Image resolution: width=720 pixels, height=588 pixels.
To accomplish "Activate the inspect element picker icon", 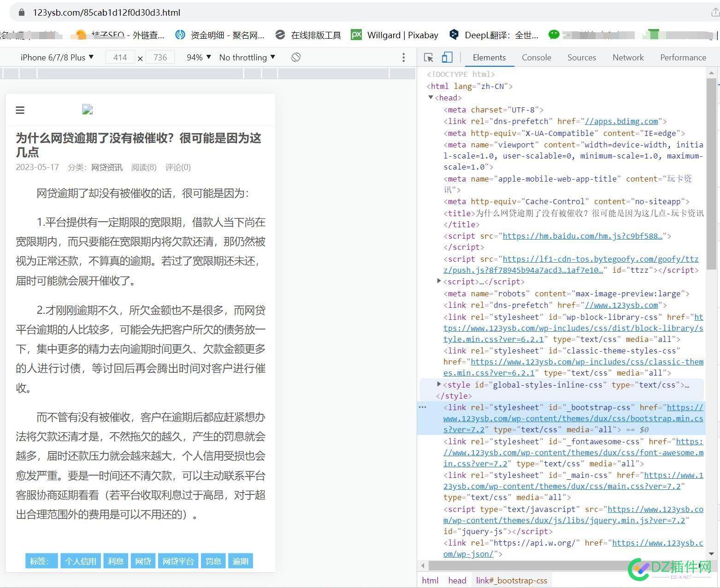I will coord(428,57).
